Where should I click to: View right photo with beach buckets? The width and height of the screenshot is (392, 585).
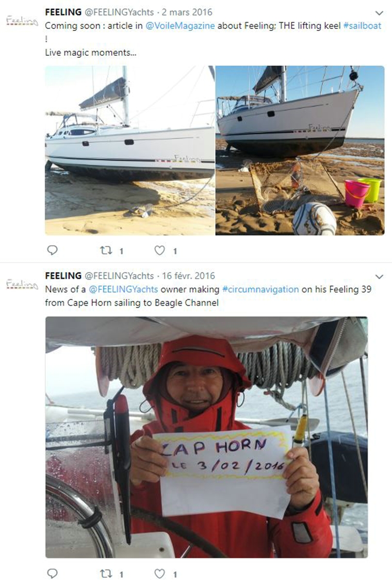[x=300, y=150]
